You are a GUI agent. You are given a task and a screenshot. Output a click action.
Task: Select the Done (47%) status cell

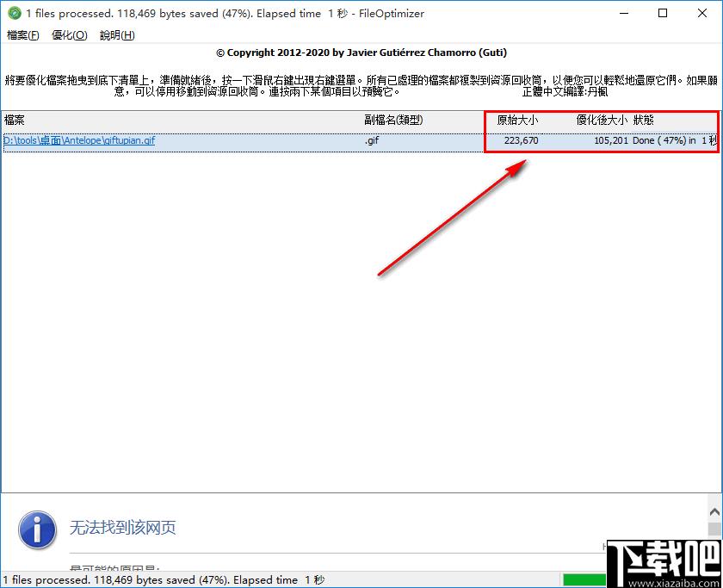tap(674, 140)
